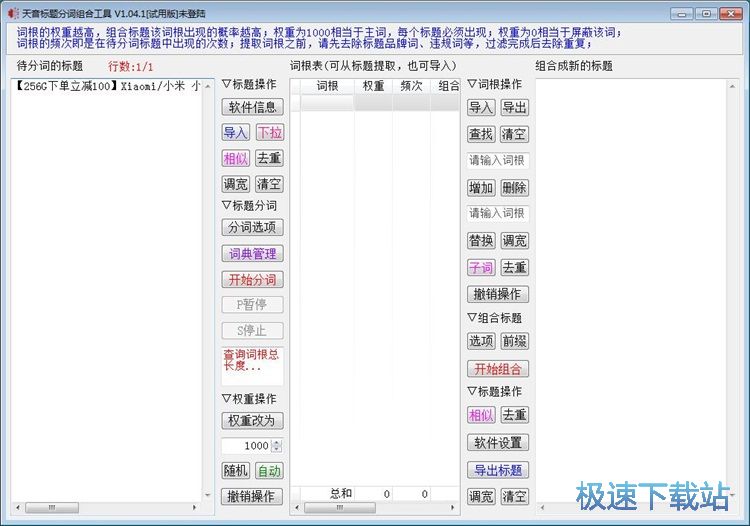Click the 子词 button
The image size is (750, 526).
tap(481, 268)
